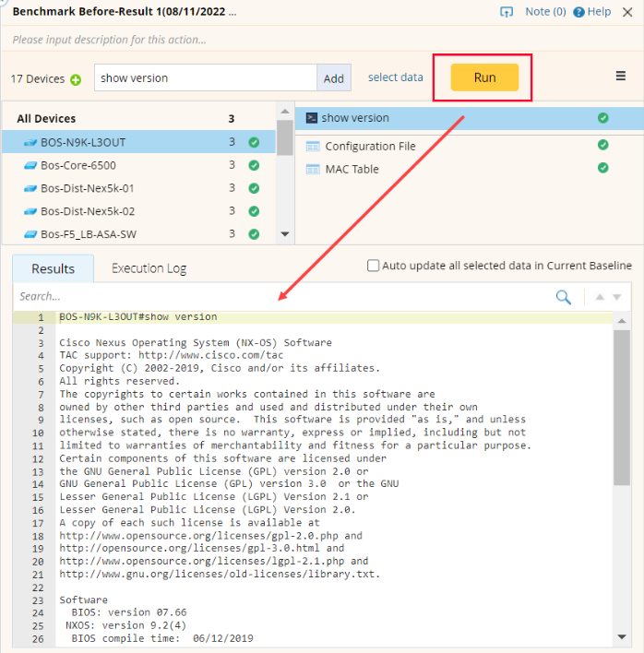The image size is (644, 653).
Task: Open the Help link text
Action: point(599,12)
